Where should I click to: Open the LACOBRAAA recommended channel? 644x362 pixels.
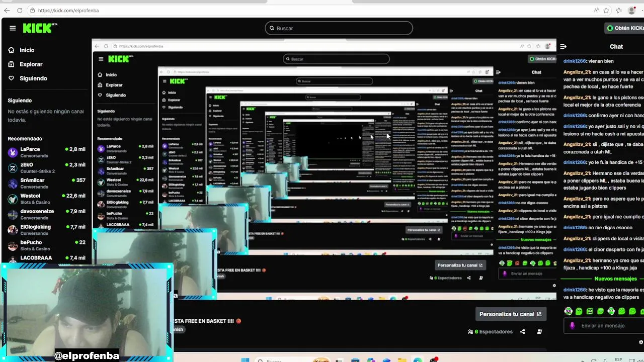[x=46, y=258]
